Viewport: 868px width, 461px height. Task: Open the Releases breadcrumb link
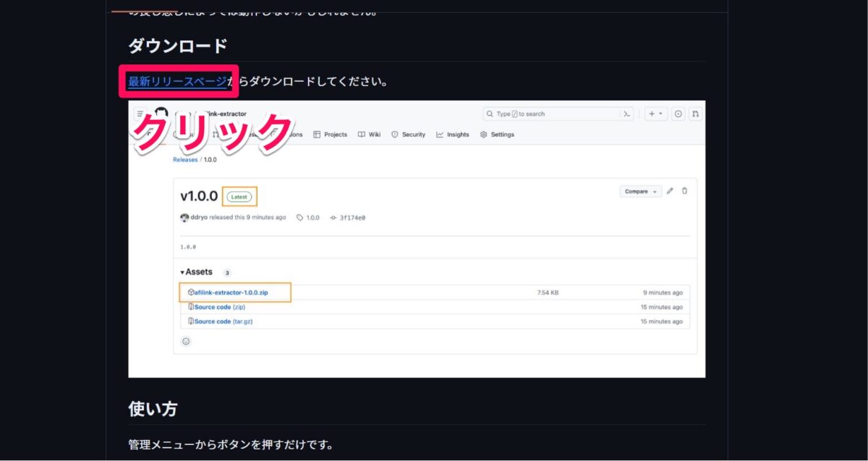coord(185,159)
